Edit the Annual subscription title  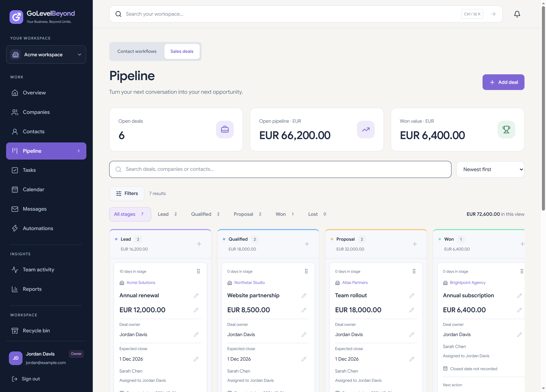520,296
